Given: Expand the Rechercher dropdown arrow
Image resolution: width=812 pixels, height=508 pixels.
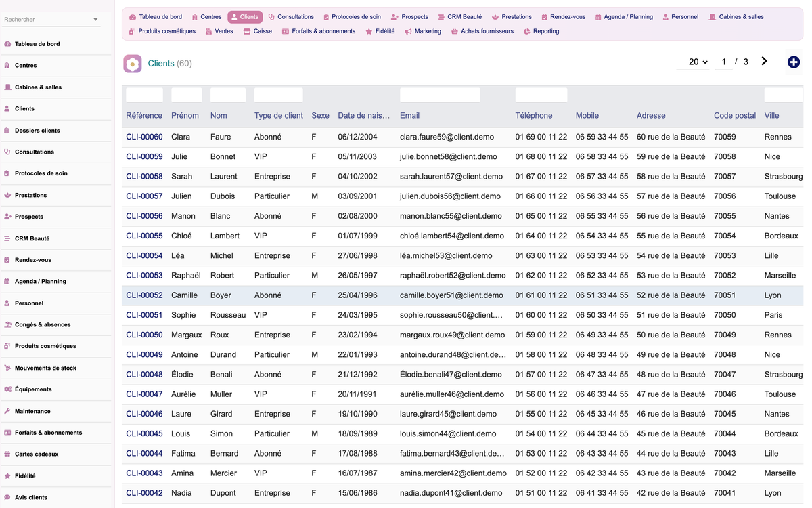Looking at the screenshot, I should 95,20.
